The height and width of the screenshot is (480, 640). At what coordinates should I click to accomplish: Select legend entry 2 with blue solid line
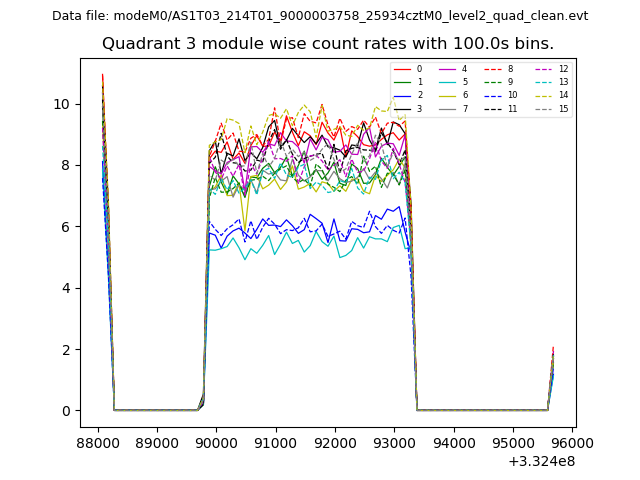pyautogui.click(x=402, y=95)
